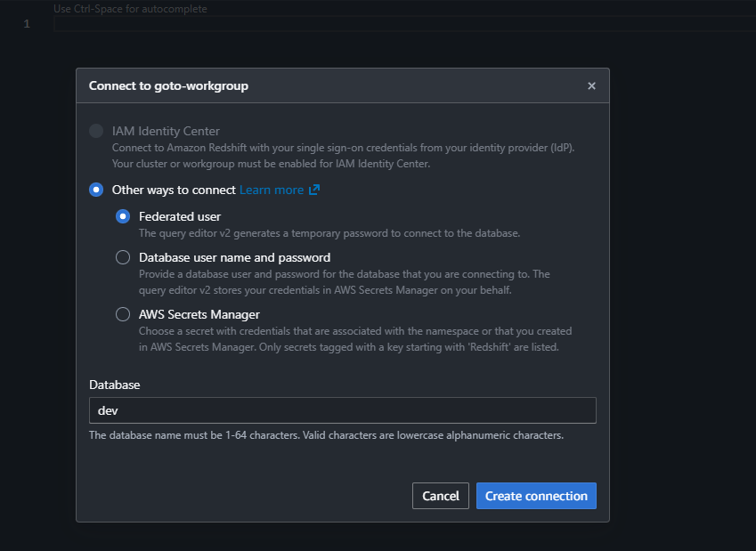Close the Connect to goto-workgroup dialog
Viewport: 756px width, 551px height.
(591, 86)
